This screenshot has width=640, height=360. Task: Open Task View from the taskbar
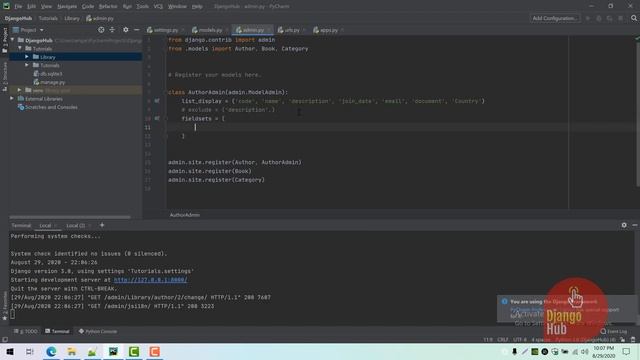point(30,351)
